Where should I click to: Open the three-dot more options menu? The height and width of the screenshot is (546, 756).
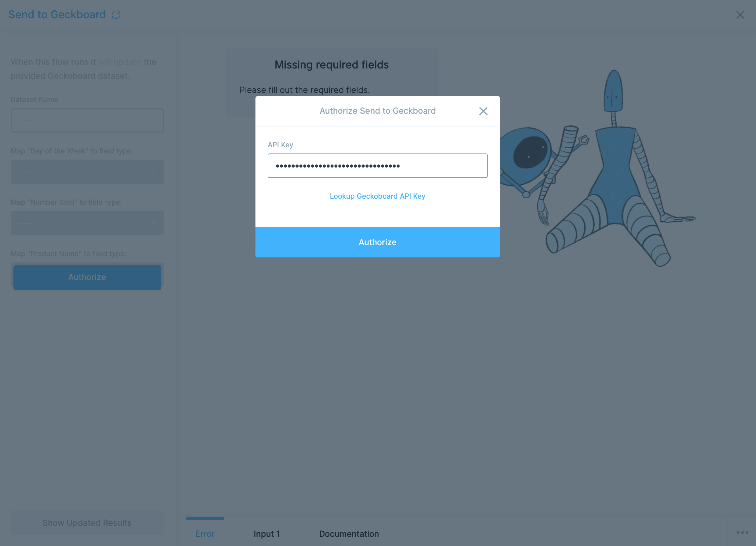[742, 532]
